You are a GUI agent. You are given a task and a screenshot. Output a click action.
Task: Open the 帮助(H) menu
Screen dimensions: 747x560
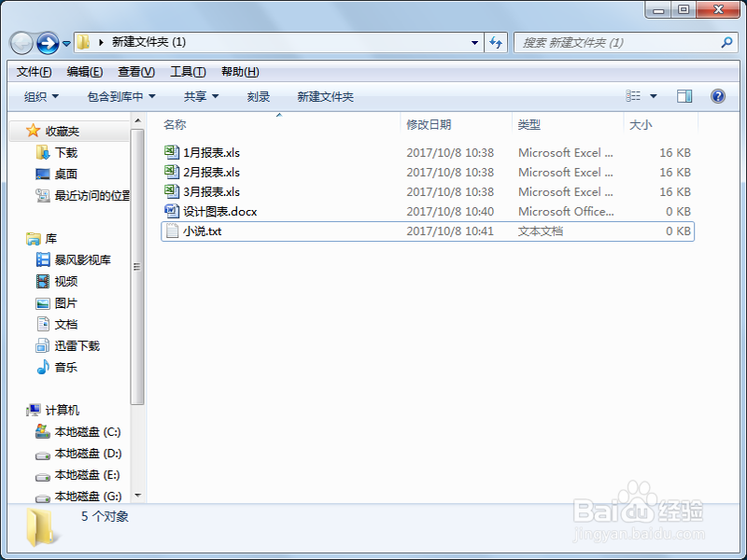tap(240, 72)
